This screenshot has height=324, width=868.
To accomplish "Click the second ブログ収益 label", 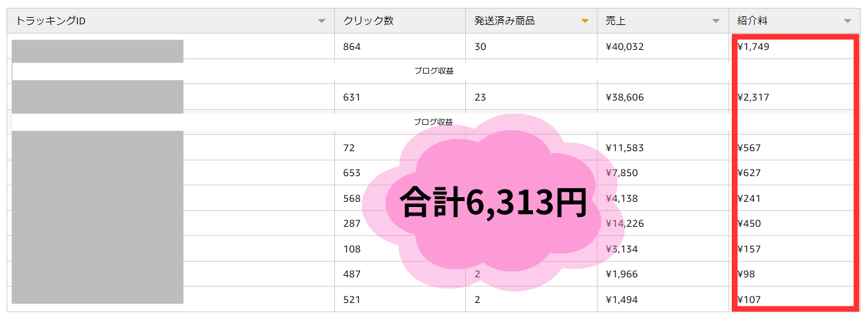I will [434, 122].
